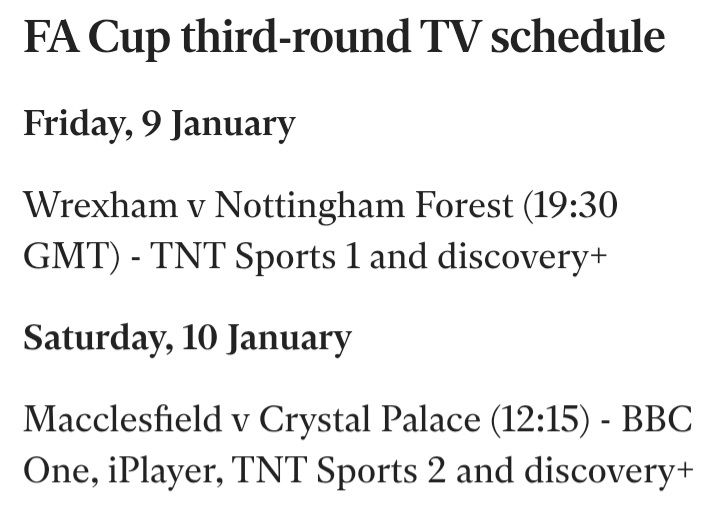Click the BBC channel text
This screenshot has height=515, width=720.
tap(657, 419)
